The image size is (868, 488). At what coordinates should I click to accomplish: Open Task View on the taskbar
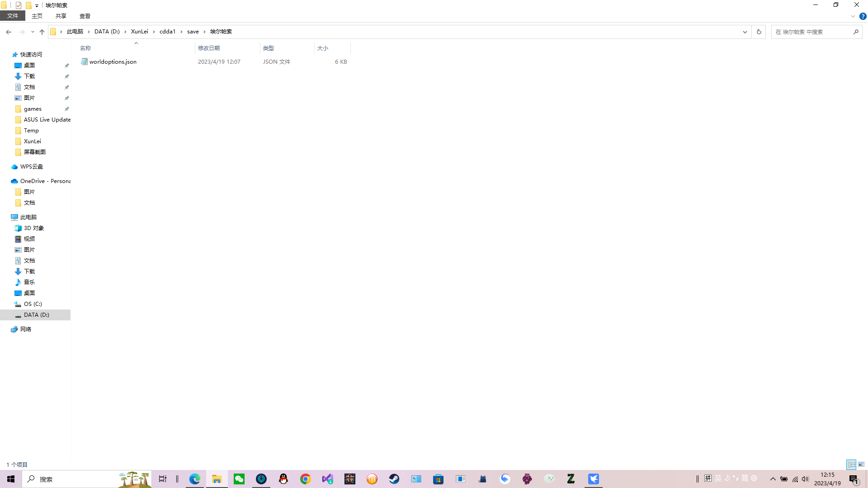[162, 479]
